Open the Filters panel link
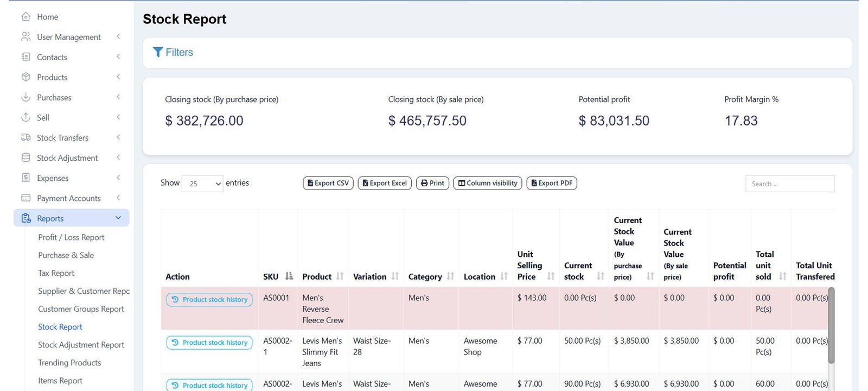868x391 pixels. click(x=173, y=52)
